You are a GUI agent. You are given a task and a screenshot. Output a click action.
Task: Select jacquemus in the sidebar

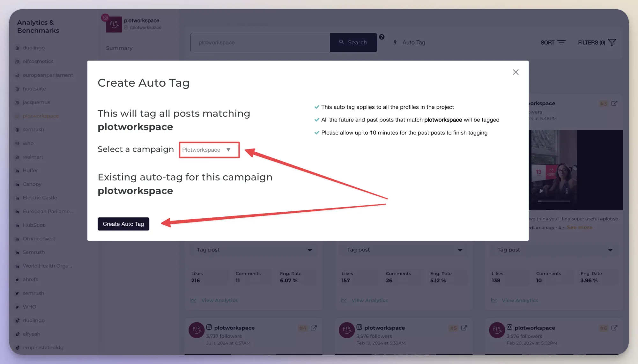(x=36, y=103)
